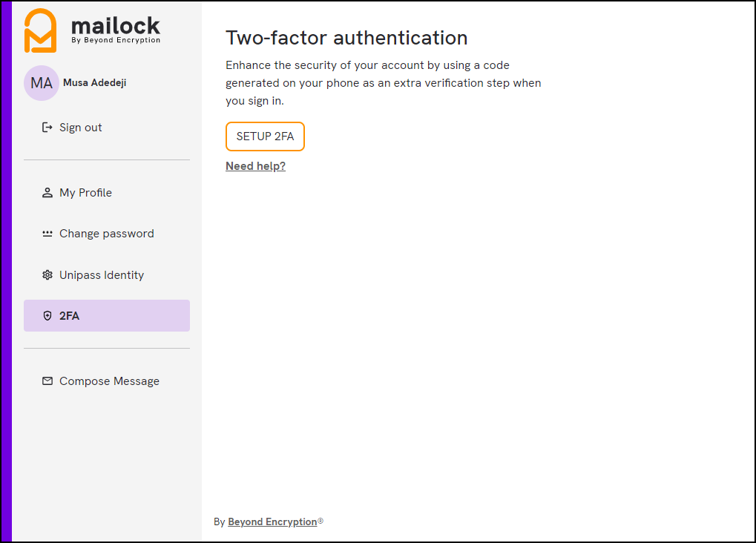
Task: Switch to the Change password section
Action: tap(106, 233)
